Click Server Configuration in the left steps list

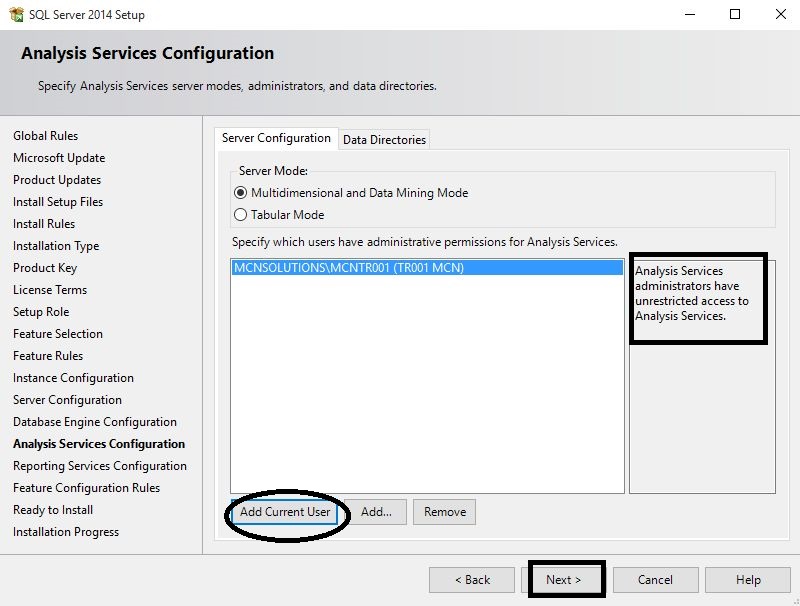(x=67, y=400)
